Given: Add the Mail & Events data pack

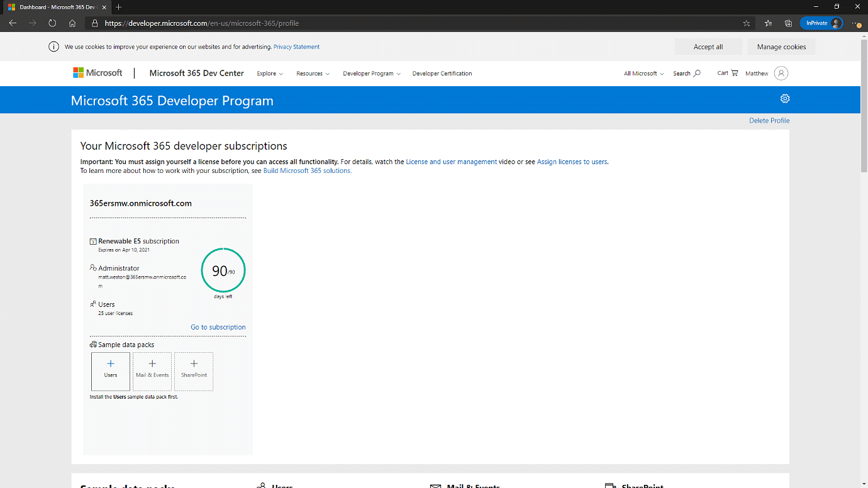Looking at the screenshot, I should point(152,371).
